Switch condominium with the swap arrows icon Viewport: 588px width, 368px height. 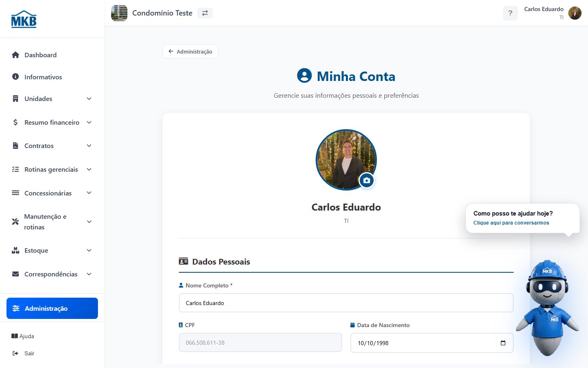[x=205, y=13]
